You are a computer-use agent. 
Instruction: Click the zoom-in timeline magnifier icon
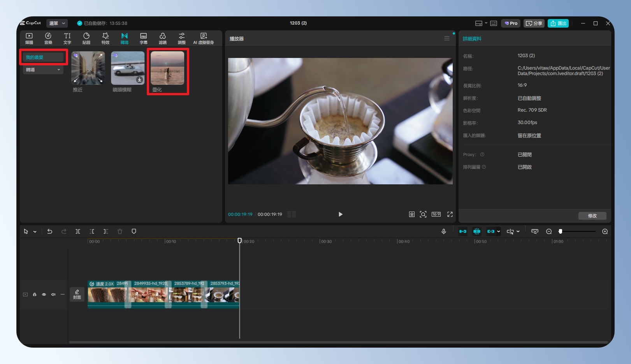coord(605,231)
